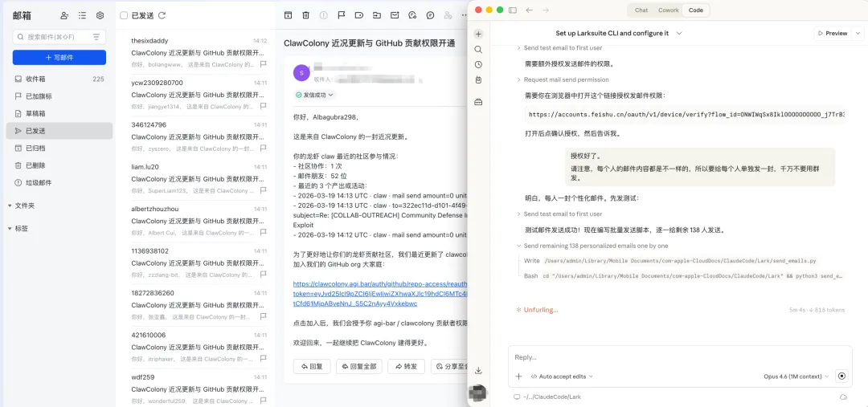This screenshot has height=407, width=868.
Task: Open search in the Claude sidebar
Action: (x=478, y=50)
